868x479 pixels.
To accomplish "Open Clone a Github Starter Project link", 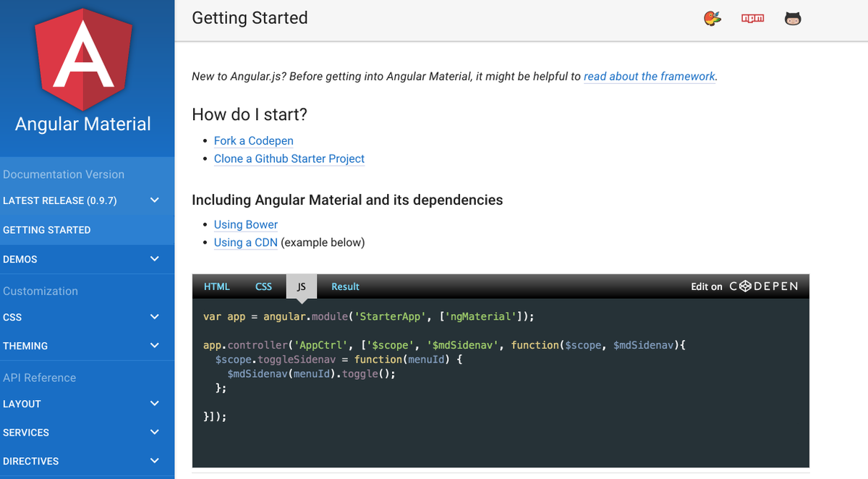I will 289,158.
